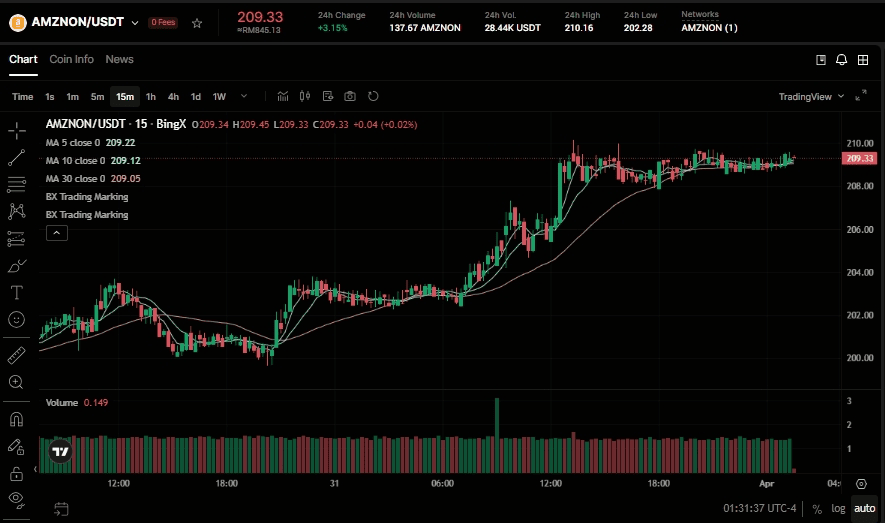885x523 pixels.
Task: Open the indicators chart icon
Action: (x=283, y=97)
